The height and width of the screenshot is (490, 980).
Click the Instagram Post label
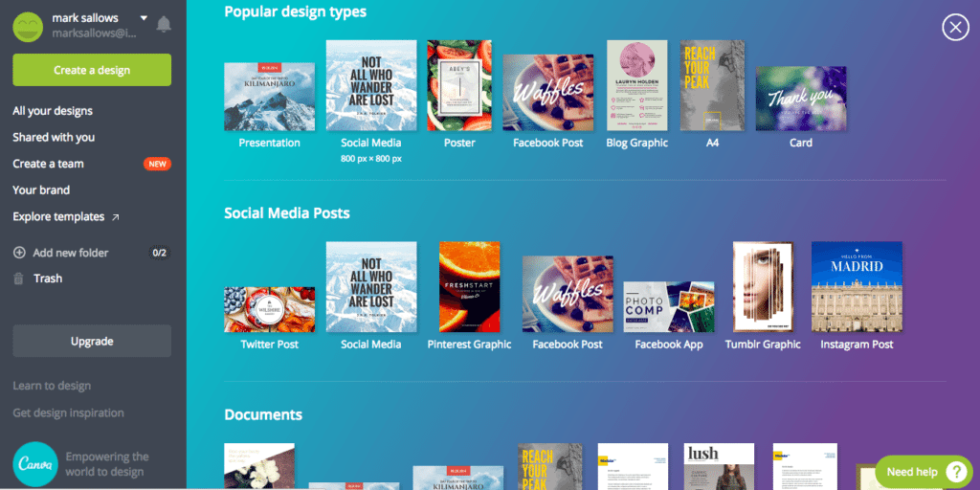(x=857, y=345)
